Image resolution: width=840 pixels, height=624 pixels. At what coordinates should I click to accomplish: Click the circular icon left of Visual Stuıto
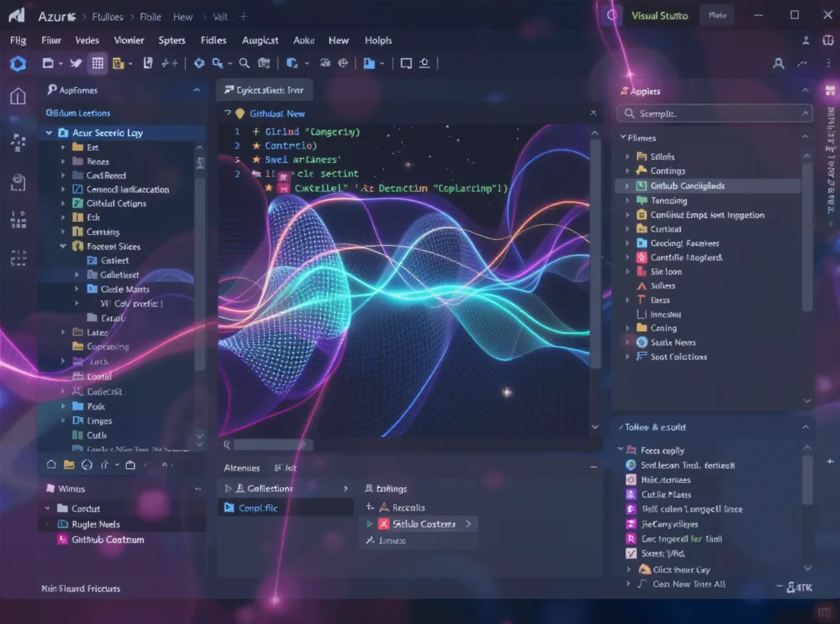tap(612, 15)
